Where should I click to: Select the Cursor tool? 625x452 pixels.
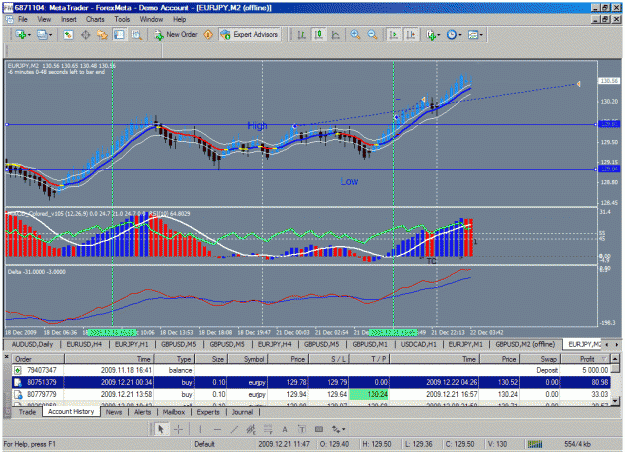tap(161, 430)
